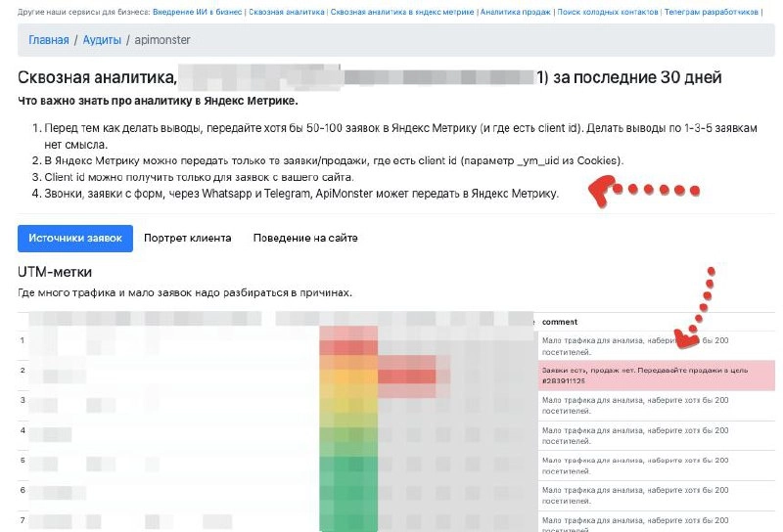
Task: Click row number 2 in table
Action: 23,371
